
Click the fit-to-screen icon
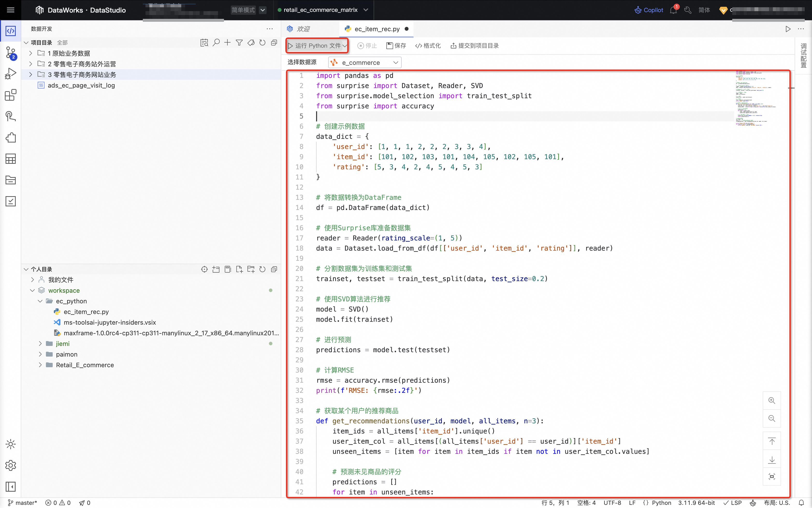click(x=772, y=476)
